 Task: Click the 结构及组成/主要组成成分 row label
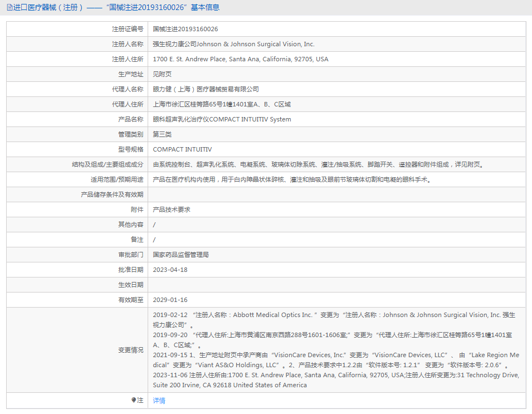click(108, 164)
